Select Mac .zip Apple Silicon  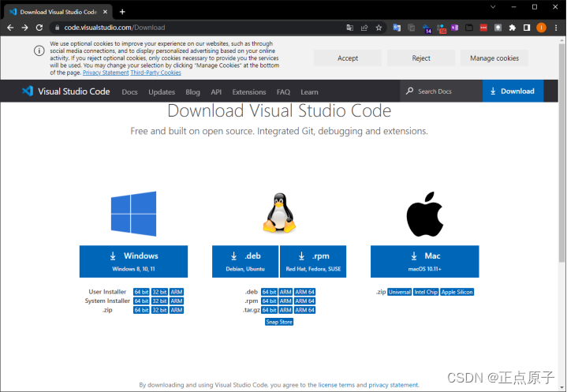(457, 292)
